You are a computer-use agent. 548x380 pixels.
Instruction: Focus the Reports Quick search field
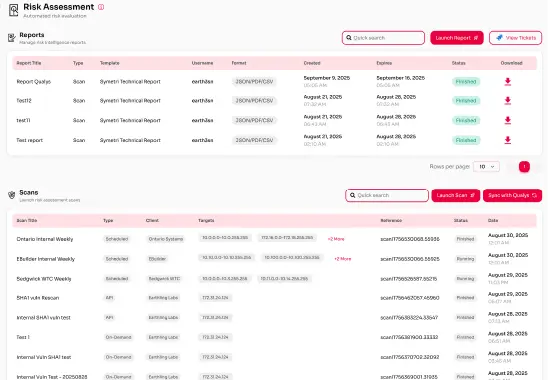383,38
